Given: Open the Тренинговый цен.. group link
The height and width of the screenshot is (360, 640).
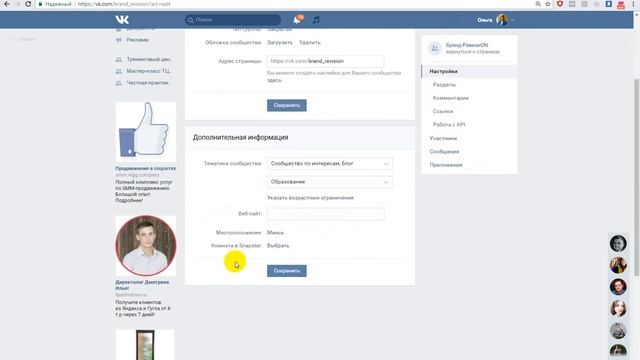Looking at the screenshot, I should tap(149, 60).
